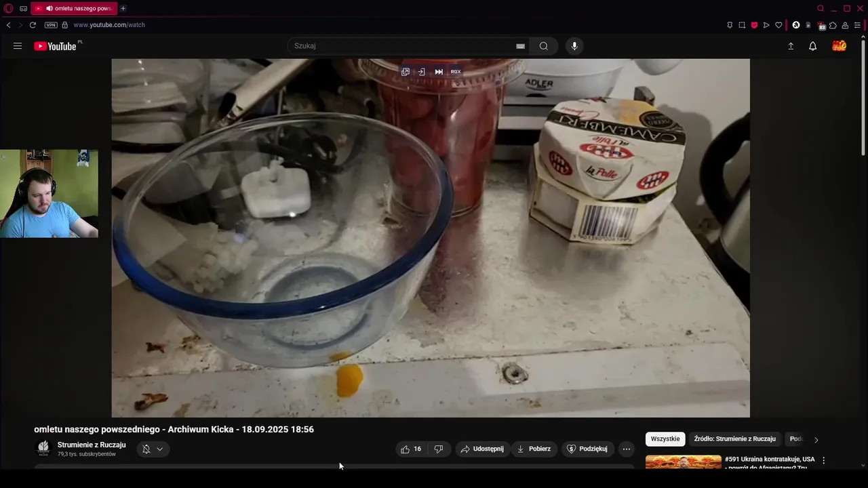
Task: Go back with the browser back arrow
Action: [8, 25]
